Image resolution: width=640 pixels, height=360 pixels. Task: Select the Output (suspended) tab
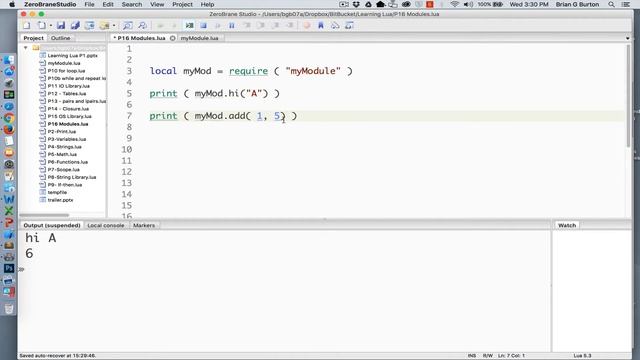(x=52, y=225)
